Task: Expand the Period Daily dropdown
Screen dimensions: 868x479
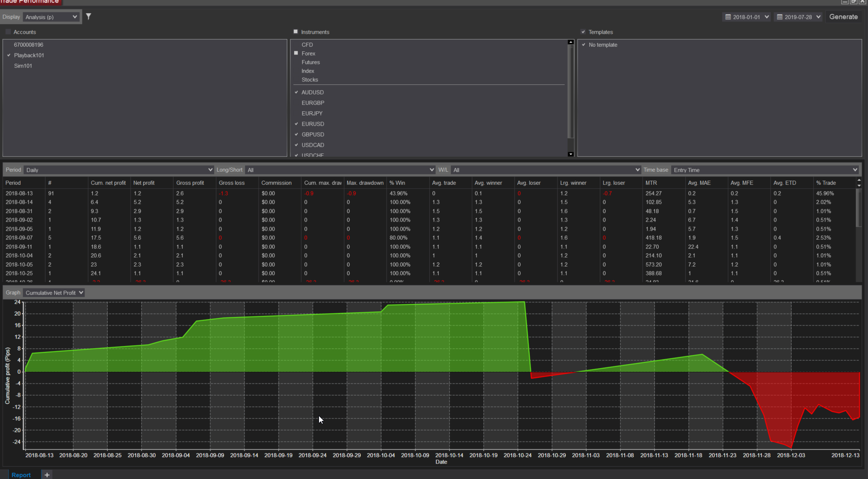Action: coord(118,170)
